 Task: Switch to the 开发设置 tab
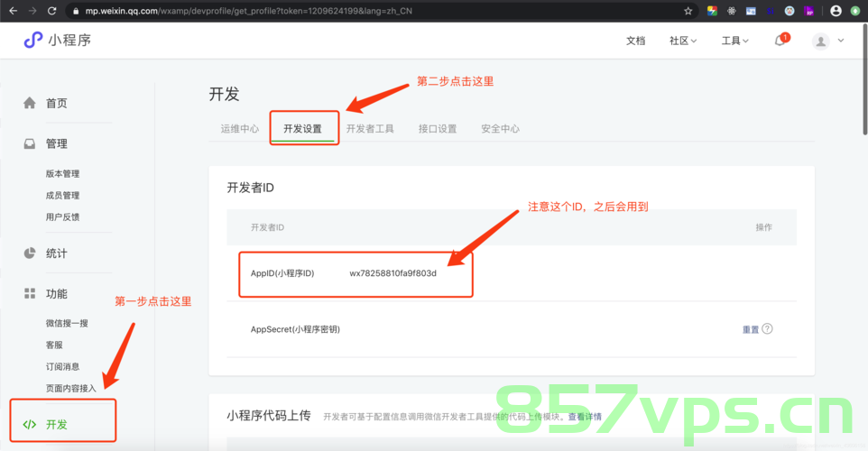coord(303,128)
